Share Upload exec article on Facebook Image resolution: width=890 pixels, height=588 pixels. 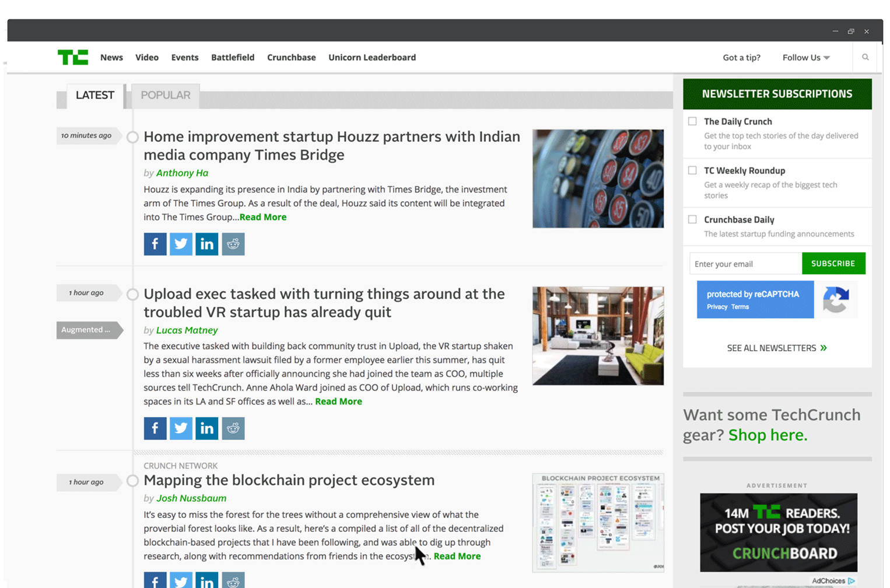tap(155, 428)
